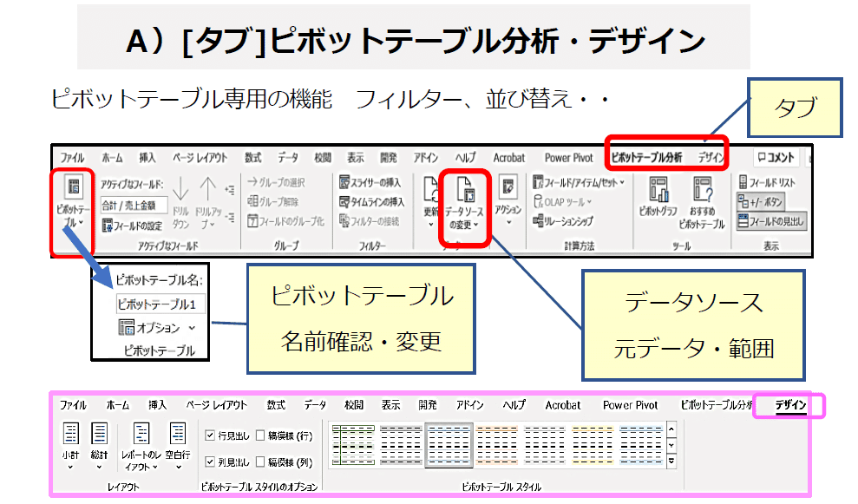This screenshot has height=504, width=858.
Task: Uncheck the 行見出し row headers checkbox
Action: pyautogui.click(x=210, y=435)
